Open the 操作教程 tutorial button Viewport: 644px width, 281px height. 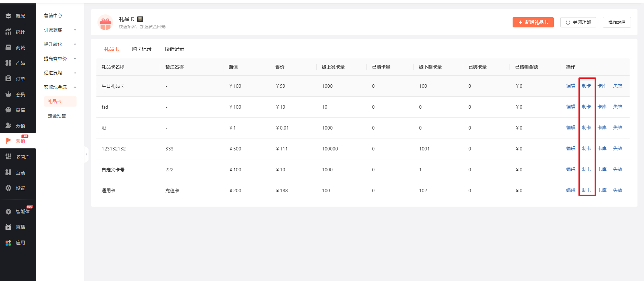(617, 22)
